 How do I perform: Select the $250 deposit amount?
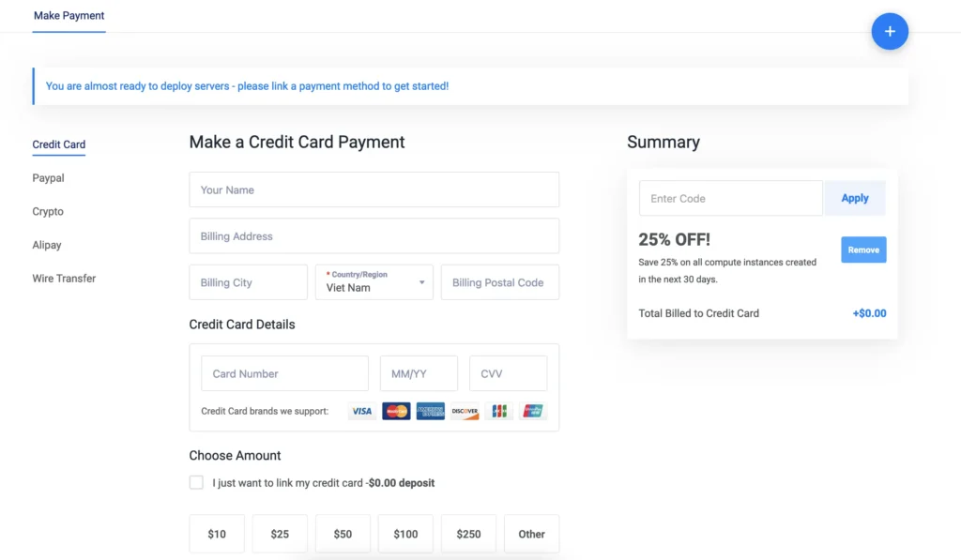click(x=468, y=535)
